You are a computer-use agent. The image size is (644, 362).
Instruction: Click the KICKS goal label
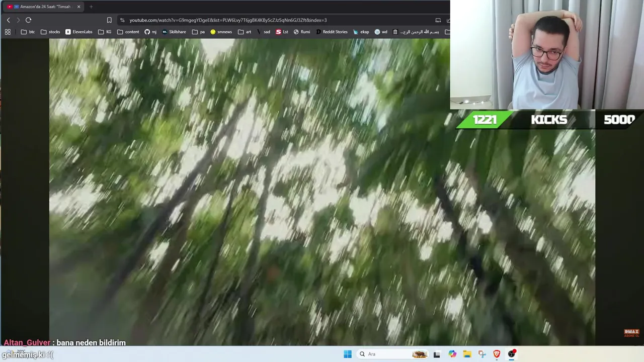(549, 120)
